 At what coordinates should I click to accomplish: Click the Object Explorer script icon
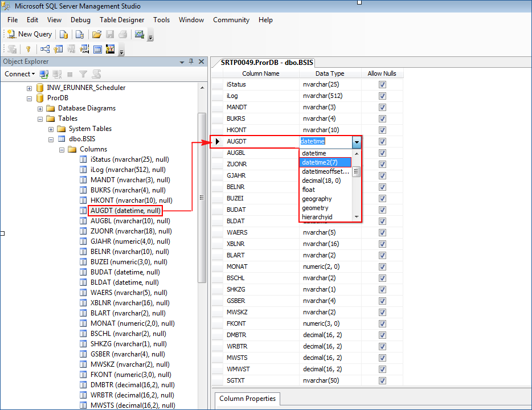[x=97, y=74]
